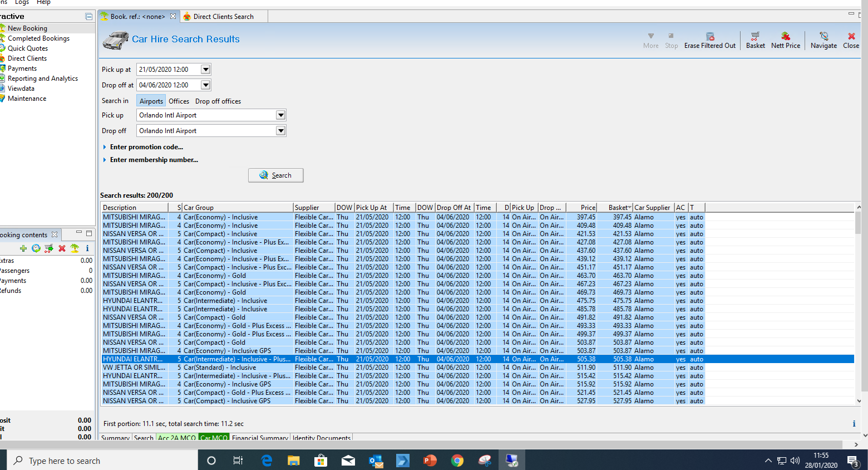This screenshot has width=868, height=470.
Task: Show hidden system tray icons
Action: click(768, 461)
